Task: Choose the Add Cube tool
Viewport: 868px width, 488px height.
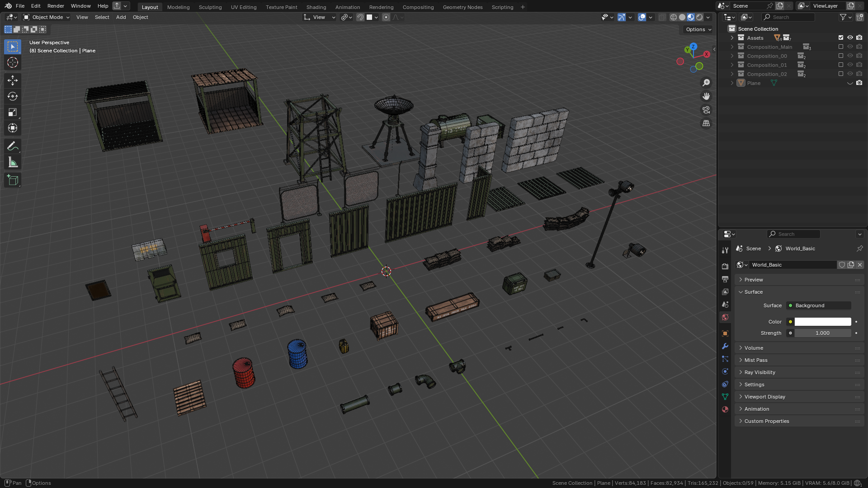Action: [x=13, y=180]
